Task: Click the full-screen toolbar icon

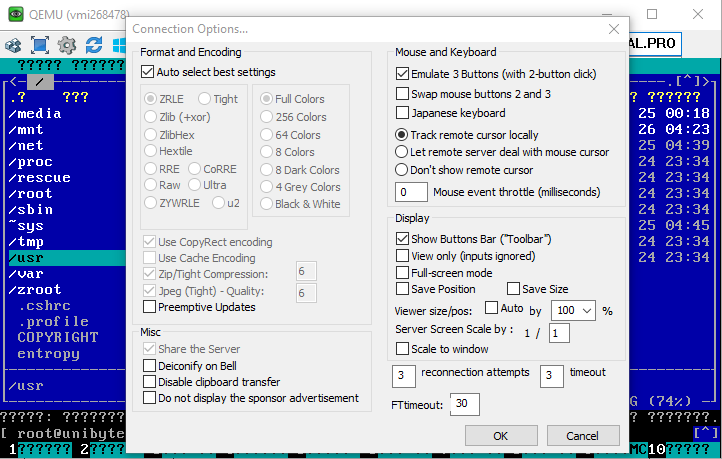Action: (x=40, y=45)
